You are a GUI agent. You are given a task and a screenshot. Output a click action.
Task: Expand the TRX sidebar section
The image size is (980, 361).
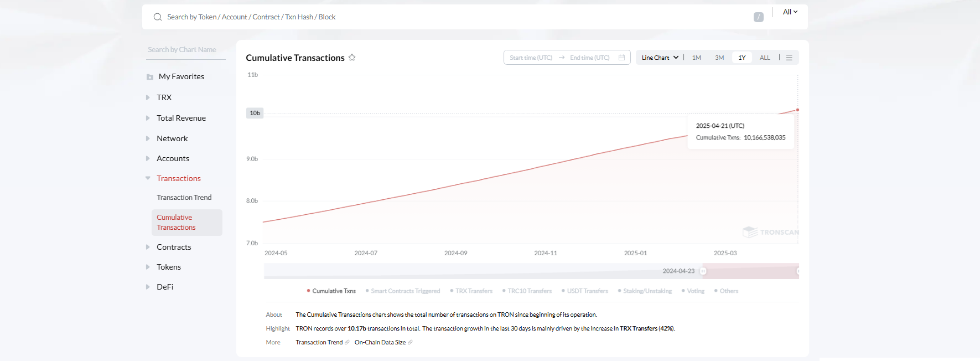148,97
